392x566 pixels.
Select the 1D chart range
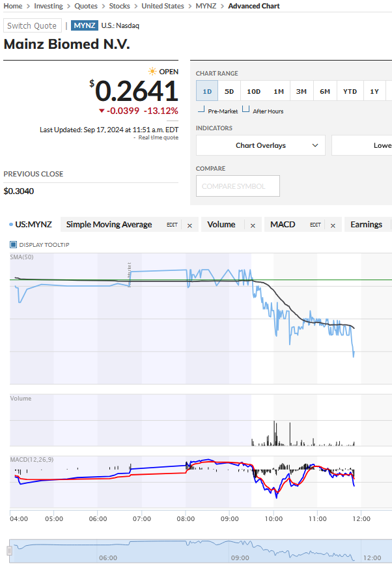point(207,91)
